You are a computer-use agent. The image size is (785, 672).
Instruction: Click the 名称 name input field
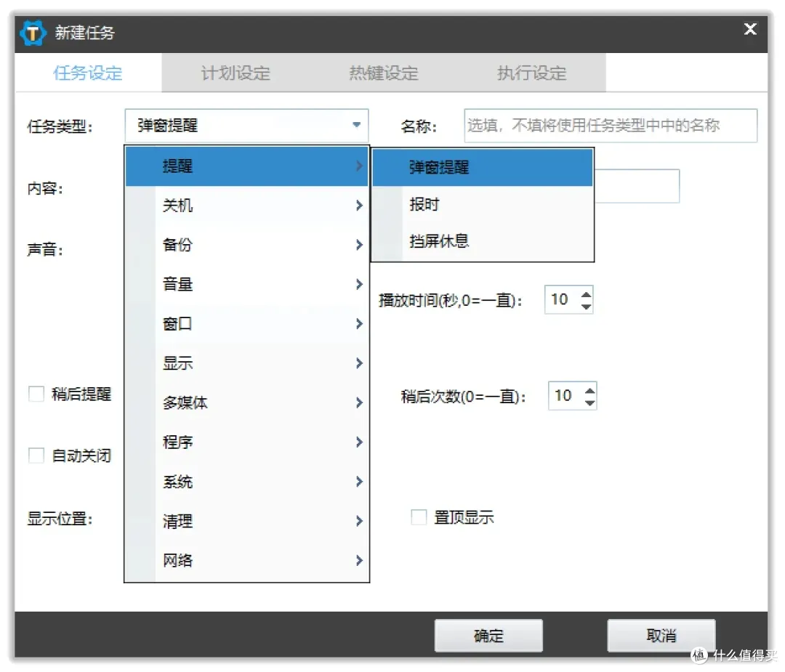(x=611, y=125)
